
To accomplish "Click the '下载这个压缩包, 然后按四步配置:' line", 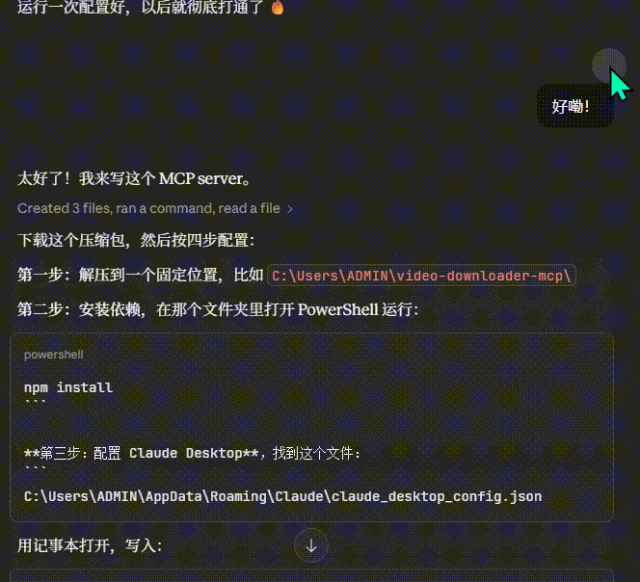I will tap(136, 240).
